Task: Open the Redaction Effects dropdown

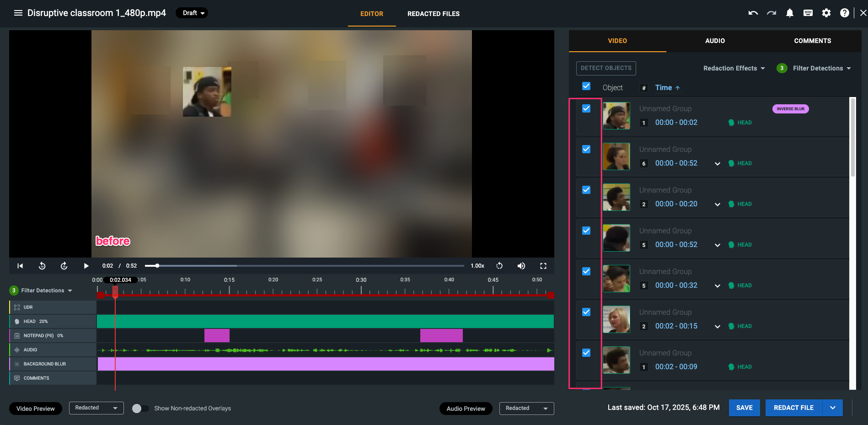Action: click(x=734, y=68)
